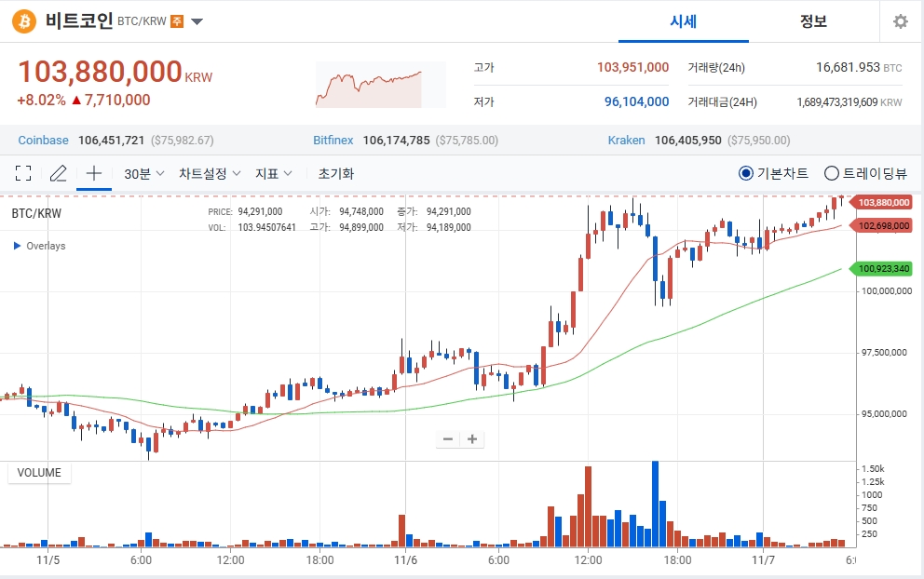Click the add comparison plus icon
Image resolution: width=924 pixels, height=579 pixels.
click(x=93, y=172)
